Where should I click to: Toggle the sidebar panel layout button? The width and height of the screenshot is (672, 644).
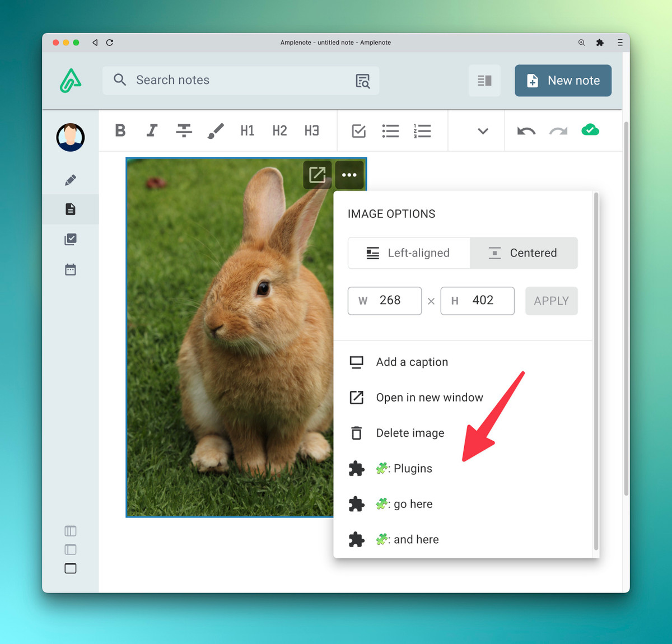[x=484, y=81]
